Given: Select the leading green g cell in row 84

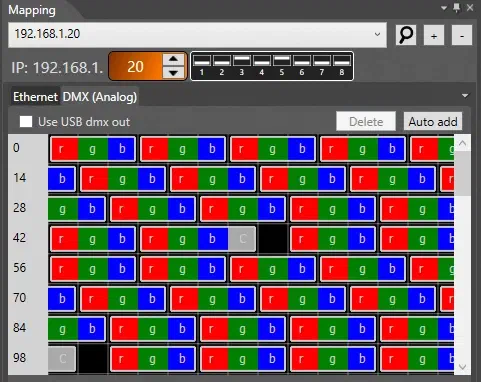Looking at the screenshot, I should pyautogui.click(x=62, y=329).
